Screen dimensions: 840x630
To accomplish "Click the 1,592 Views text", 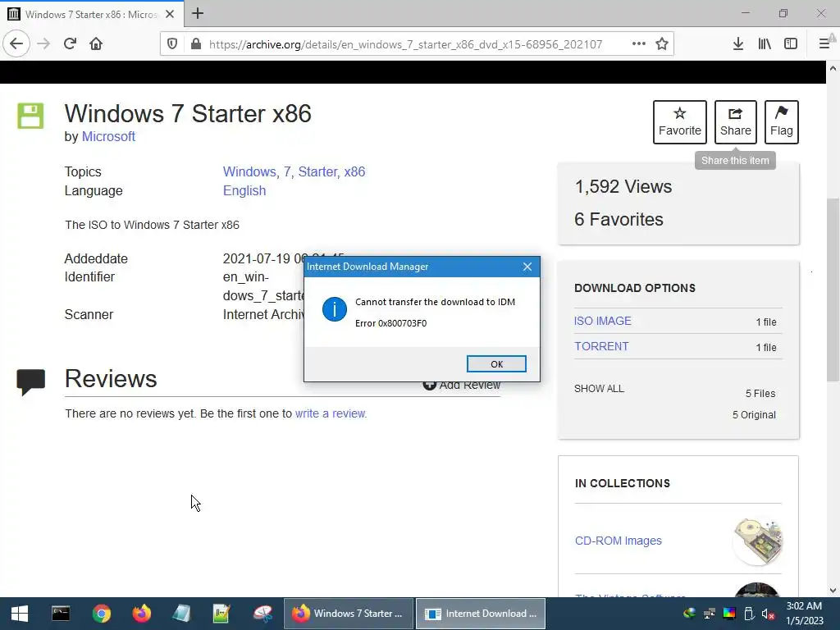I will [623, 186].
